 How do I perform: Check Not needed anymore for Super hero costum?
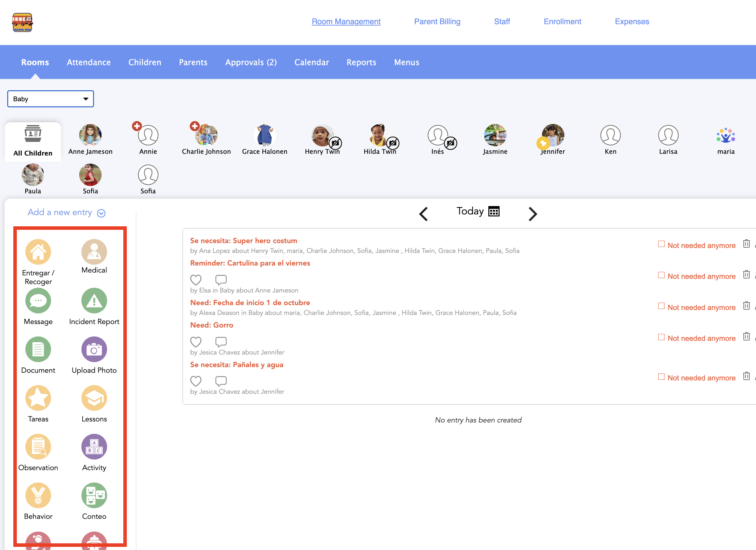(x=661, y=244)
